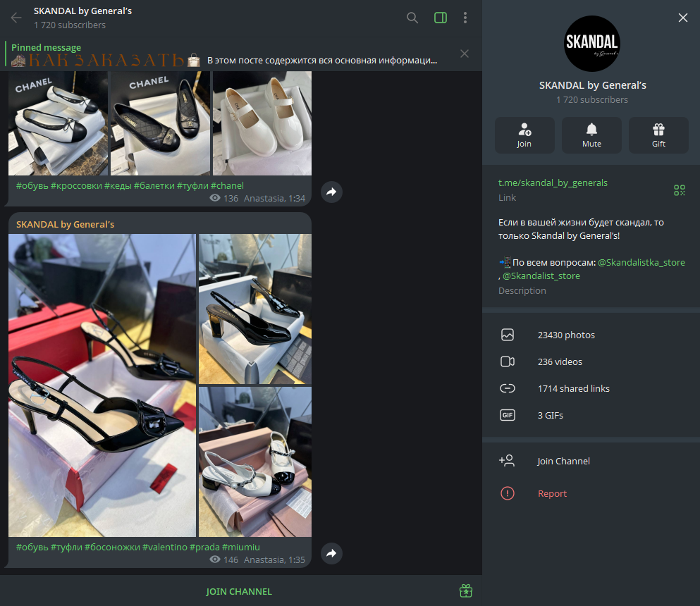
Task: Open the search in channel icon
Action: tap(412, 18)
